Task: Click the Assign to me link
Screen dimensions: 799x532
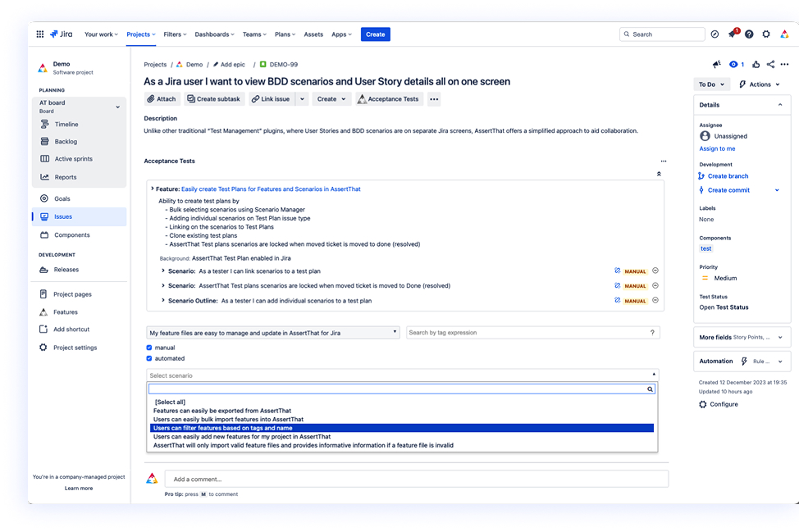Action: 717,148
